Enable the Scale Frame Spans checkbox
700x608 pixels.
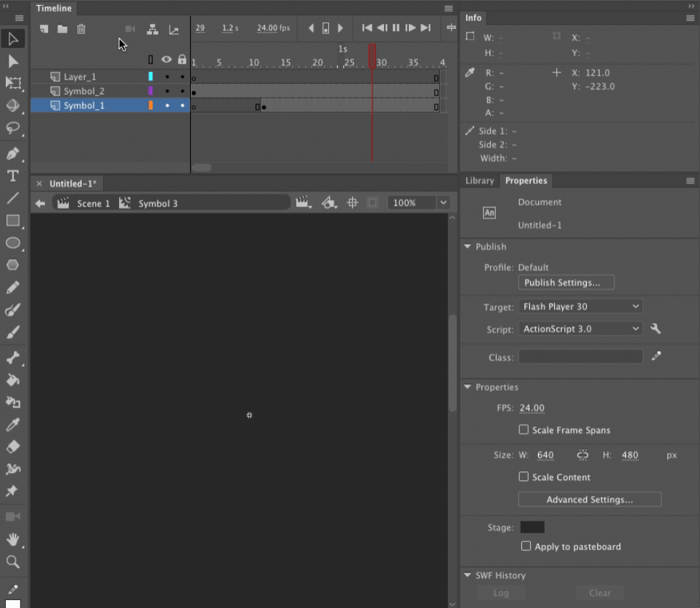[524, 430]
